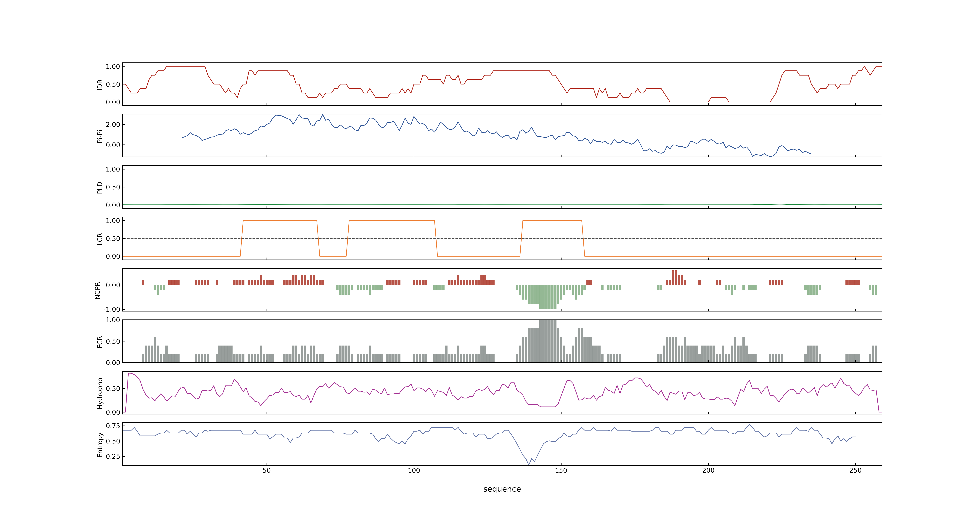Click the 0.25 tick of the Entropy panel
This screenshot has width=980, height=523.
[x=113, y=456]
